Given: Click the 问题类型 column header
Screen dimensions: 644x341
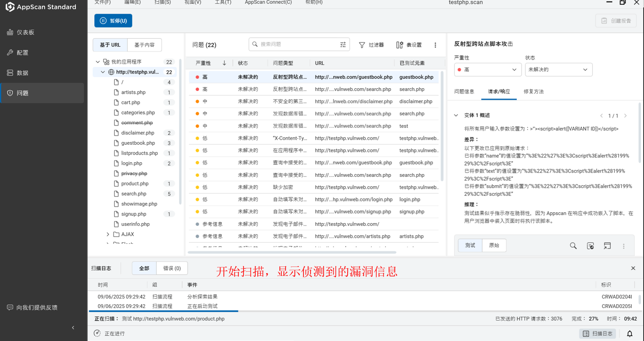Looking at the screenshot, I should pyautogui.click(x=283, y=63).
